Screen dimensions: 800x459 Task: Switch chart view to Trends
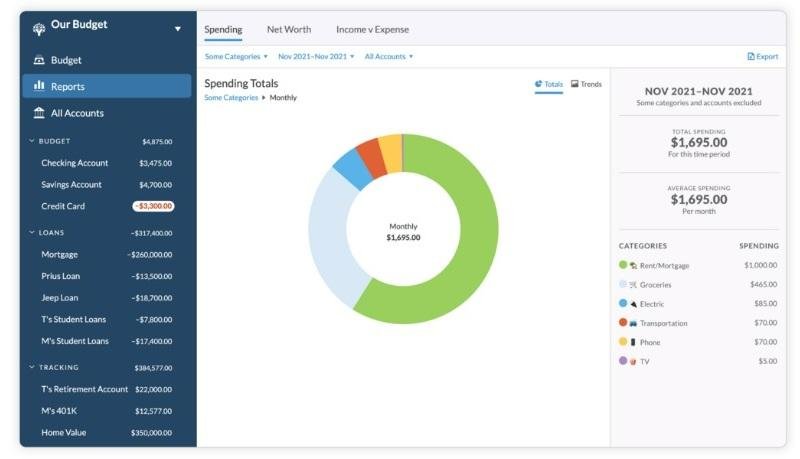586,84
